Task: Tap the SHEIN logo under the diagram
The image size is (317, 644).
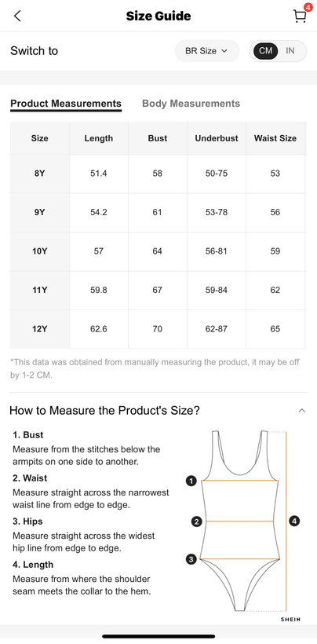Action: (x=290, y=620)
